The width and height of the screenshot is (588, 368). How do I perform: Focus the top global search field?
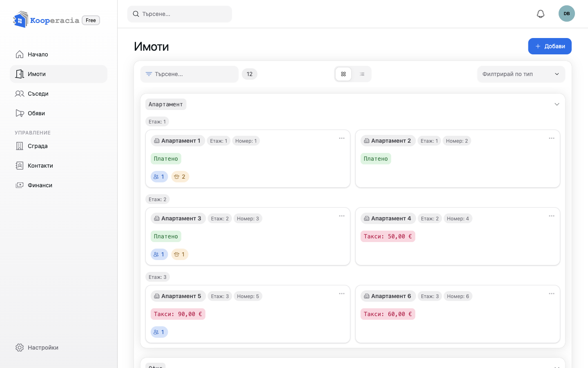180,14
